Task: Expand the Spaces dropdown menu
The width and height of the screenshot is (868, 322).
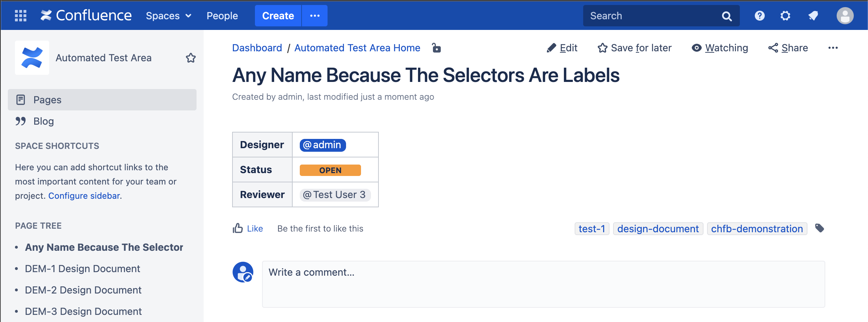Action: pyautogui.click(x=169, y=16)
